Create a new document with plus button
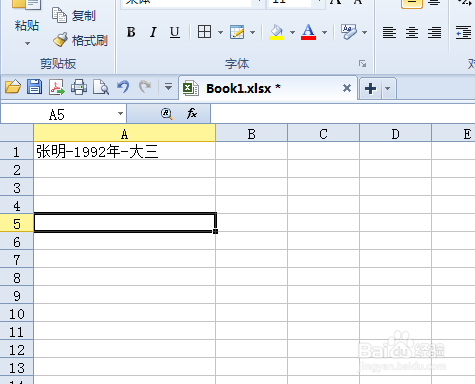Image resolution: width=475 pixels, height=384 pixels. [370, 89]
